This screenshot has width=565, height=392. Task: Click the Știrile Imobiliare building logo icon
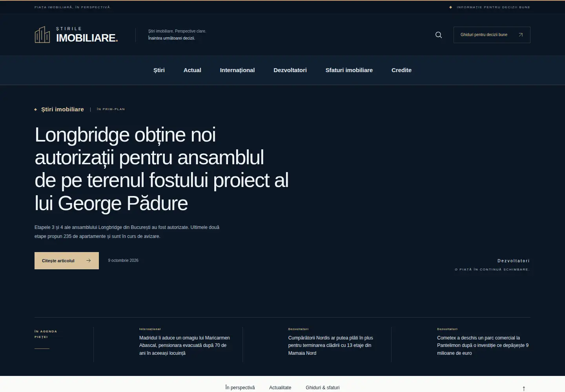pos(42,34)
